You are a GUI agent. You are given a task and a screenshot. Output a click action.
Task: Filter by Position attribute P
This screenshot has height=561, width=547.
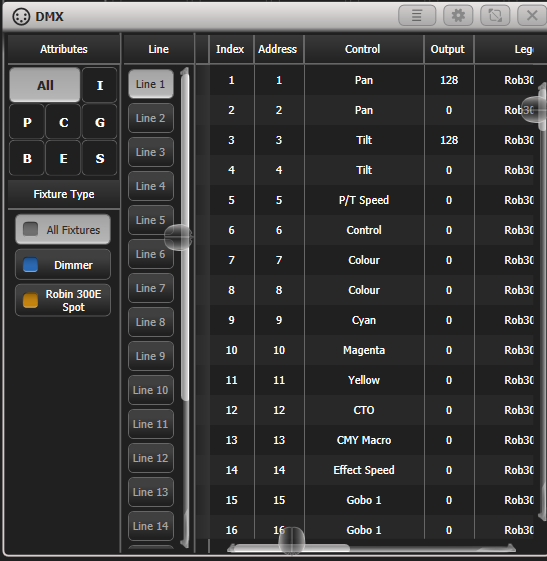click(x=27, y=122)
